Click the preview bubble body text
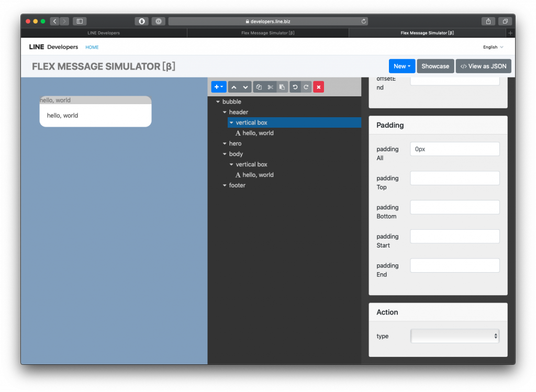The width and height of the screenshot is (536, 392). 63,116
